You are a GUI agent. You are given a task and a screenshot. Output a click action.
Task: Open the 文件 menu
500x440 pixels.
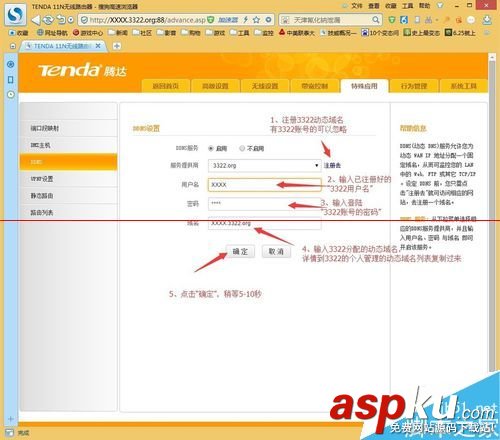click(357, 6)
